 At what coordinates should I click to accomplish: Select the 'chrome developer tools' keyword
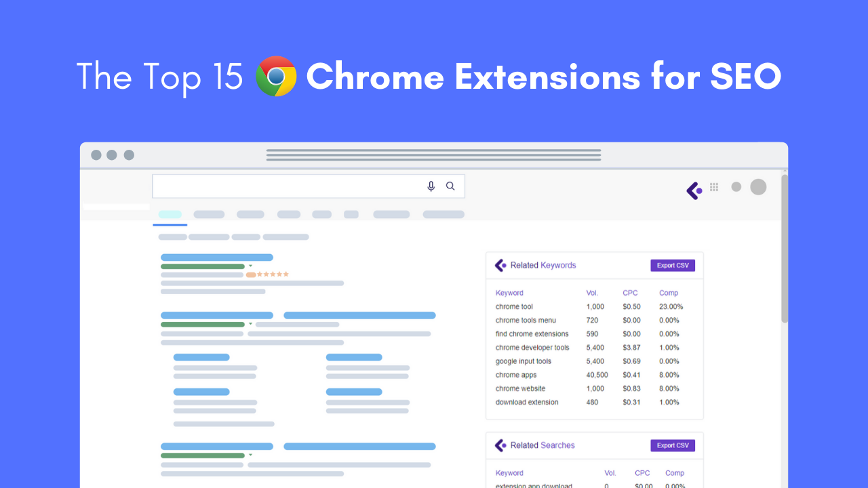(x=532, y=347)
